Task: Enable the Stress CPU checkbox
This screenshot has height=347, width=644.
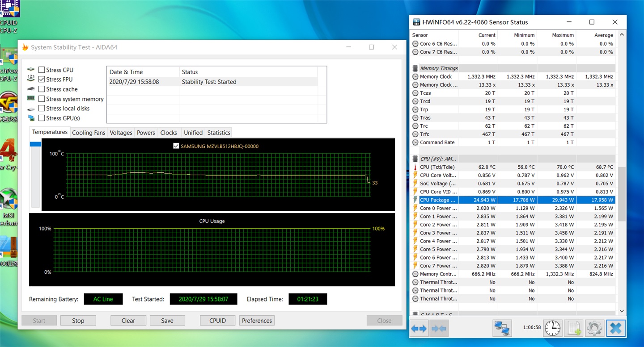Action: click(x=42, y=70)
